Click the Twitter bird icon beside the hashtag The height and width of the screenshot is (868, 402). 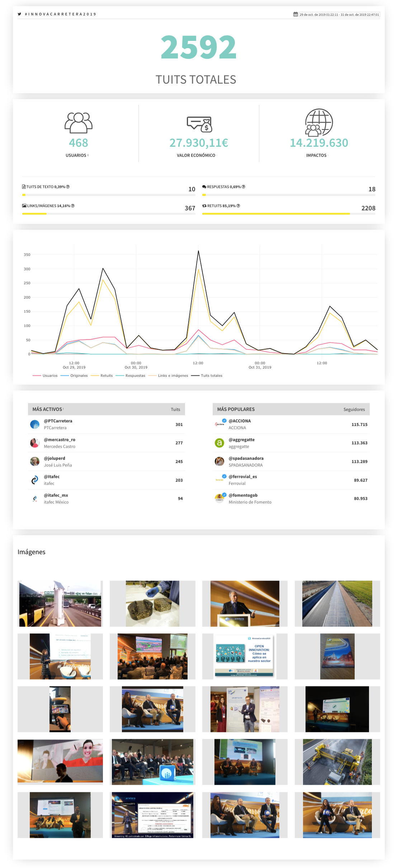tap(19, 14)
